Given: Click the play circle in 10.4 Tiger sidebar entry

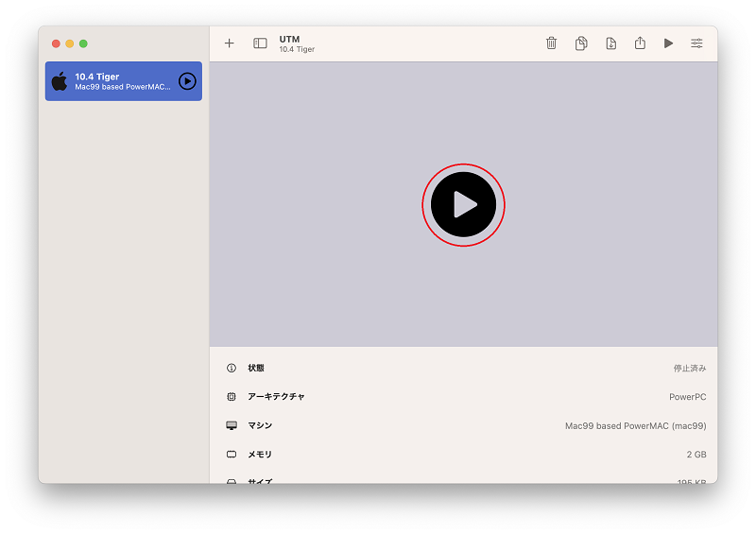Looking at the screenshot, I should tap(187, 81).
